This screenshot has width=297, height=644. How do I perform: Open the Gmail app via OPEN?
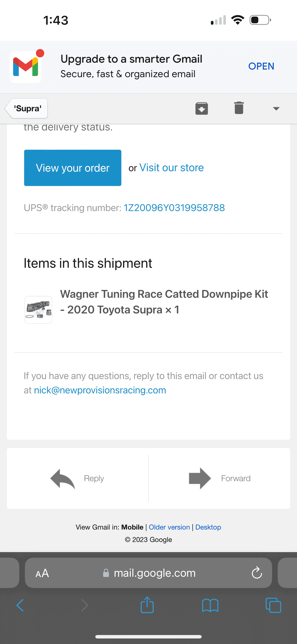pyautogui.click(x=261, y=66)
